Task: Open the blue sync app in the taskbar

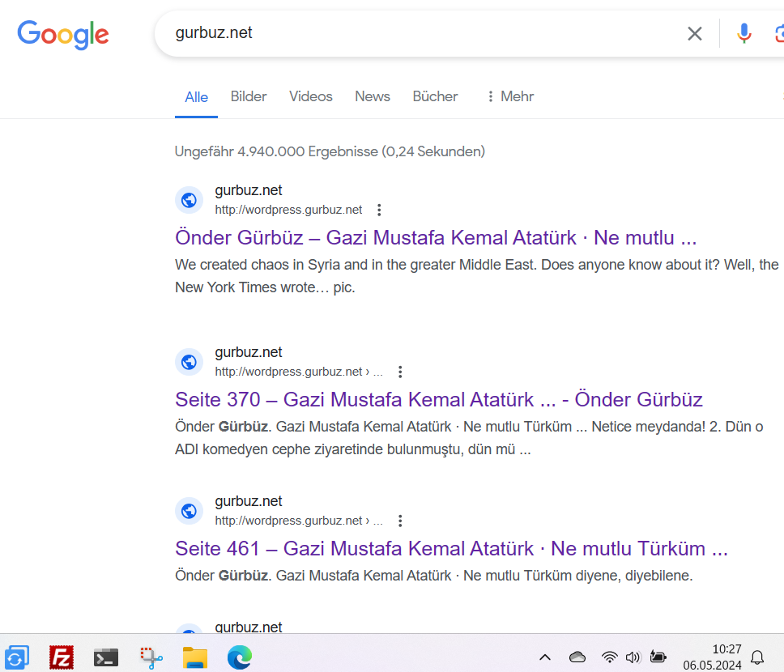Action: 16,657
